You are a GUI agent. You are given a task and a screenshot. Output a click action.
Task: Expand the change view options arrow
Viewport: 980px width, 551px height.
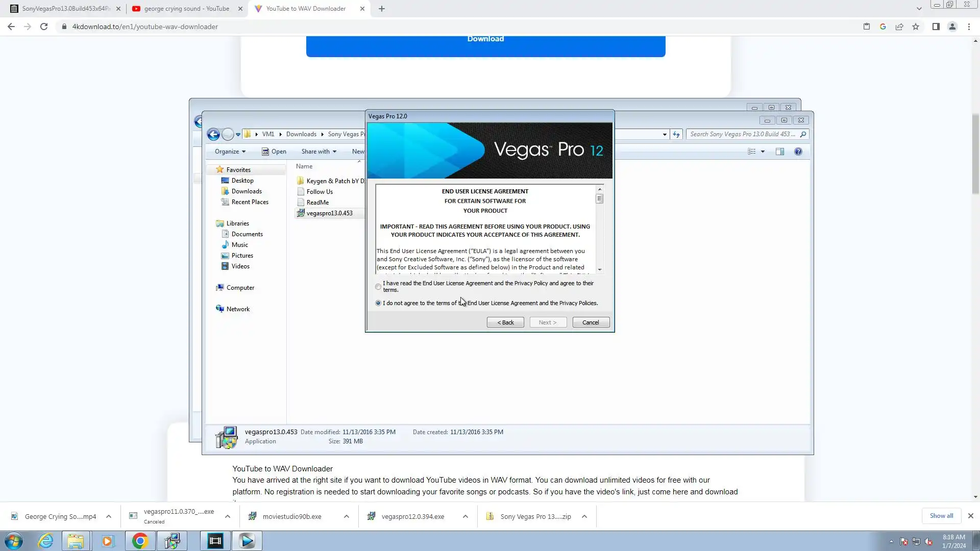tap(763, 152)
